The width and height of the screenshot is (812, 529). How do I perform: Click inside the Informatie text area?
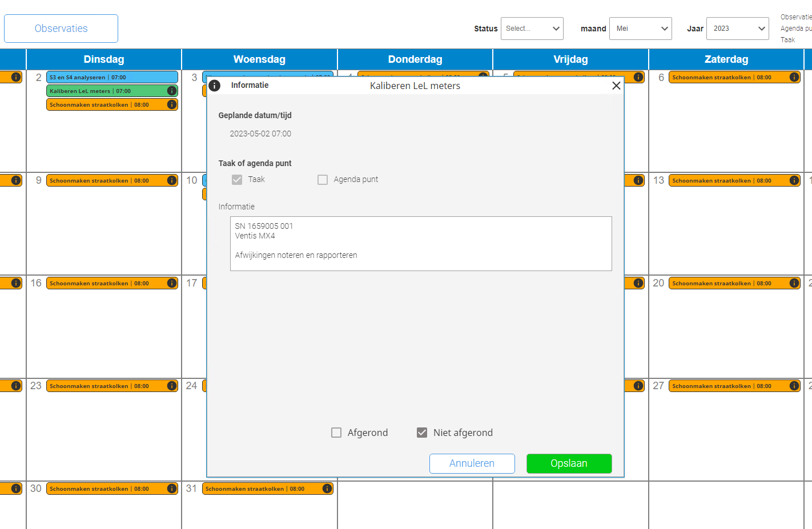[421, 244]
